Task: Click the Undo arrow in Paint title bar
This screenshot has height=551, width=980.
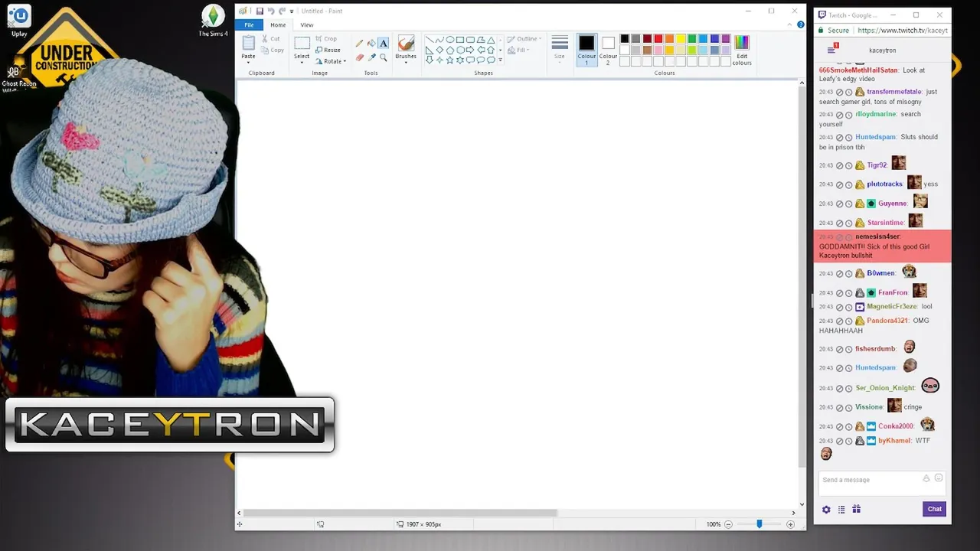Action: click(271, 11)
